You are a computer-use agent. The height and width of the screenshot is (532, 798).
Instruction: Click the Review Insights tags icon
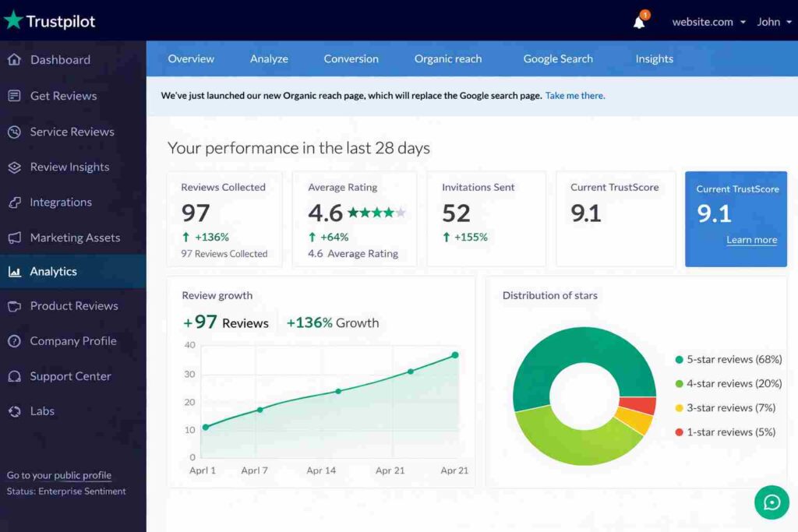click(16, 167)
